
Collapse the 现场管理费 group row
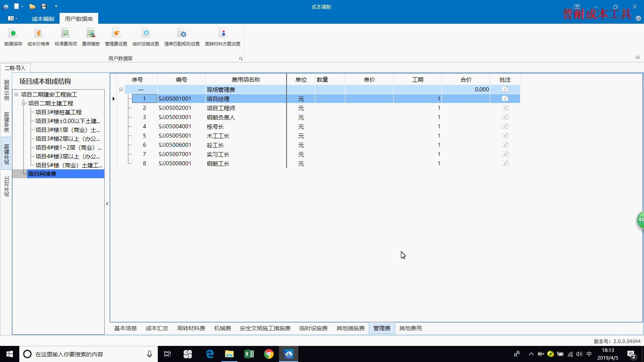(121, 89)
